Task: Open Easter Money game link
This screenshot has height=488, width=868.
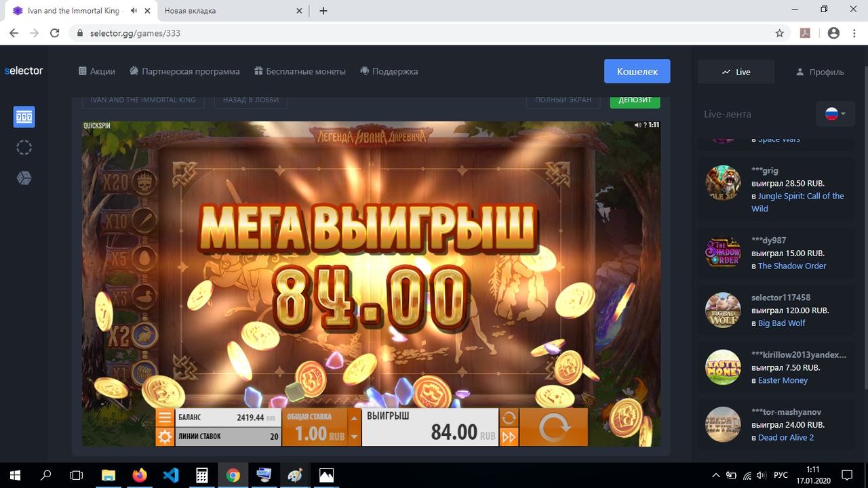Action: pyautogui.click(x=783, y=380)
